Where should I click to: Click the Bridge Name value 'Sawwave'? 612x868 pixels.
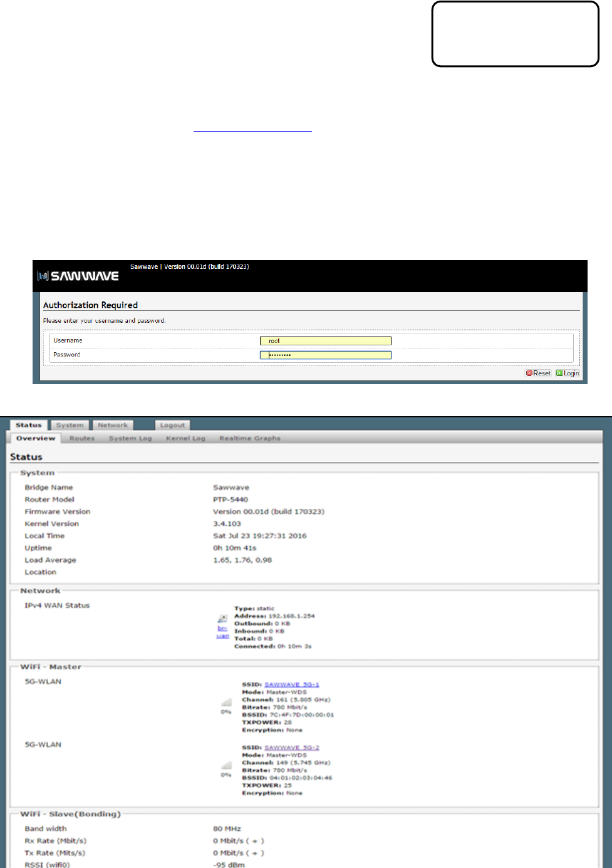coord(231,487)
